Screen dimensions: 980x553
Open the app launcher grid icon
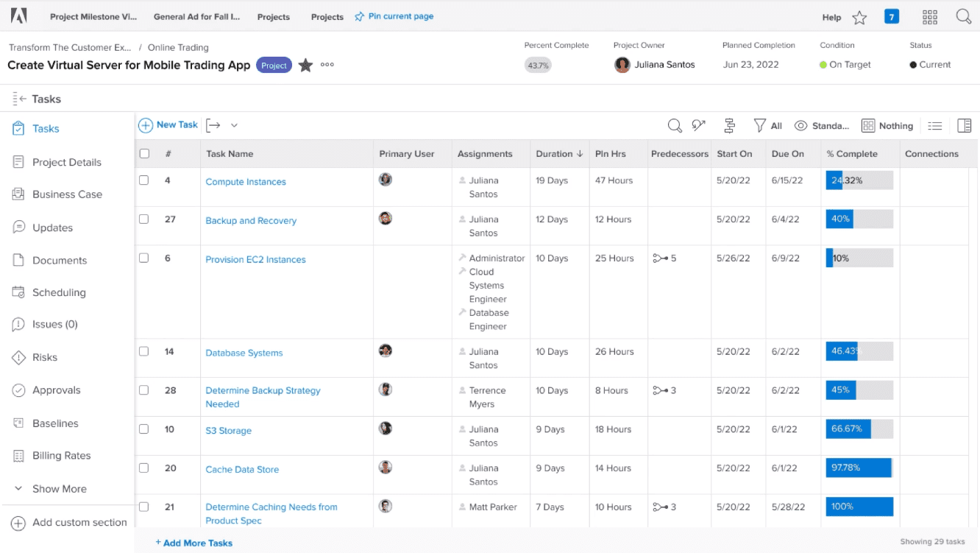(930, 15)
